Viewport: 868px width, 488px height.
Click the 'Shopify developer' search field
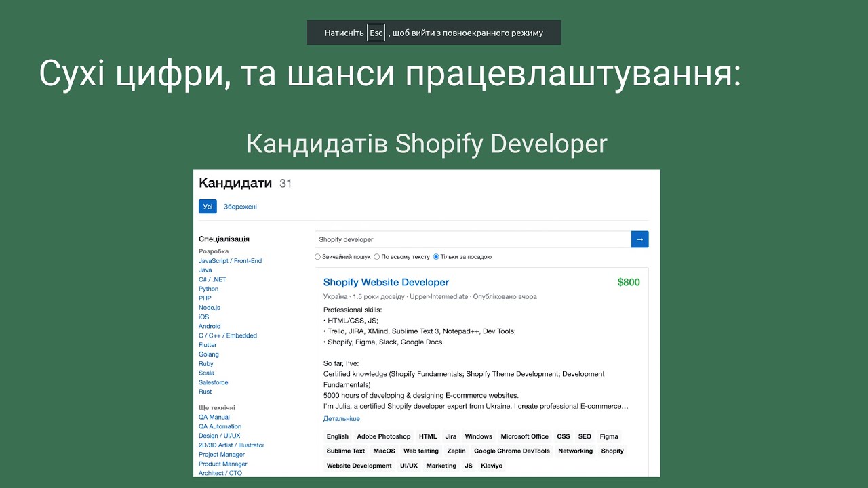[473, 239]
